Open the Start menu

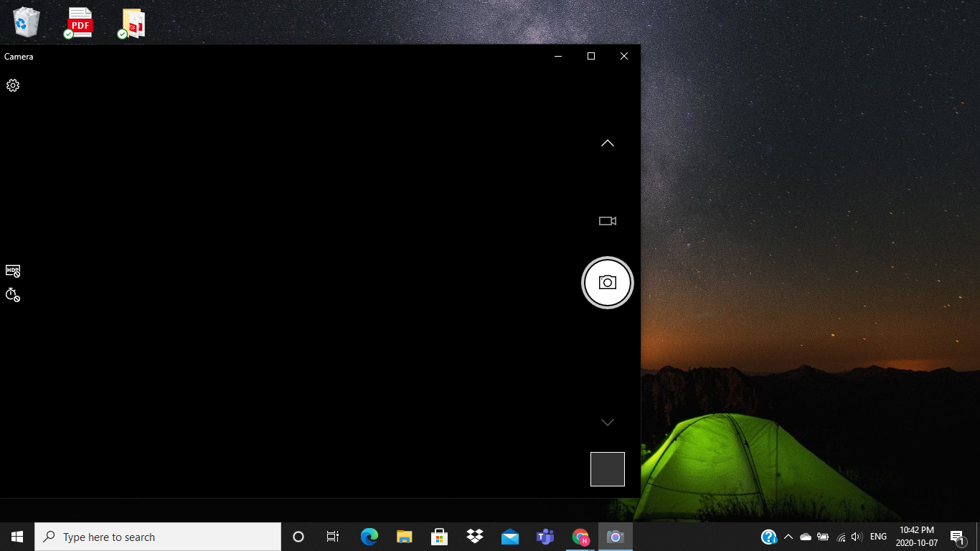click(x=17, y=536)
